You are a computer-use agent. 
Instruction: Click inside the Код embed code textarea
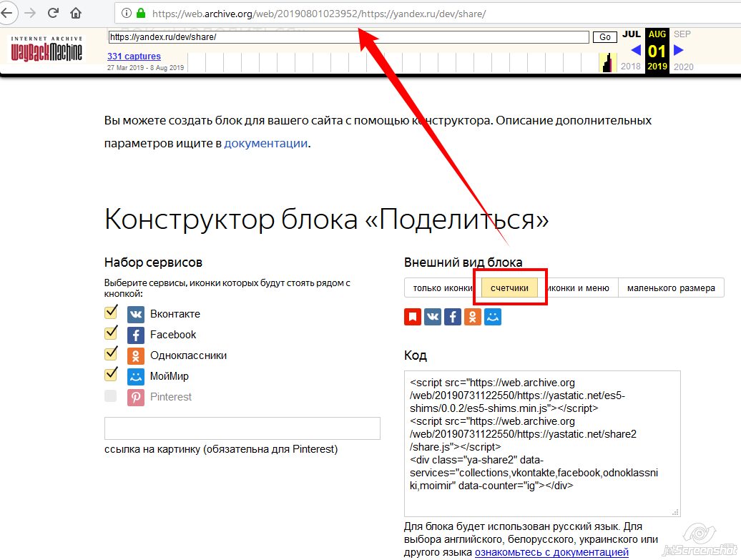pyautogui.click(x=542, y=443)
